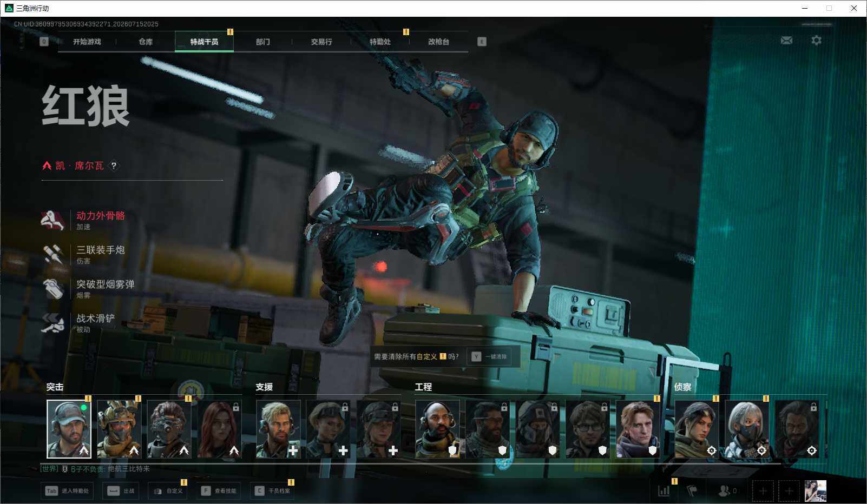Click the 干员档案 button
This screenshot has height=504, width=867.
(273, 491)
